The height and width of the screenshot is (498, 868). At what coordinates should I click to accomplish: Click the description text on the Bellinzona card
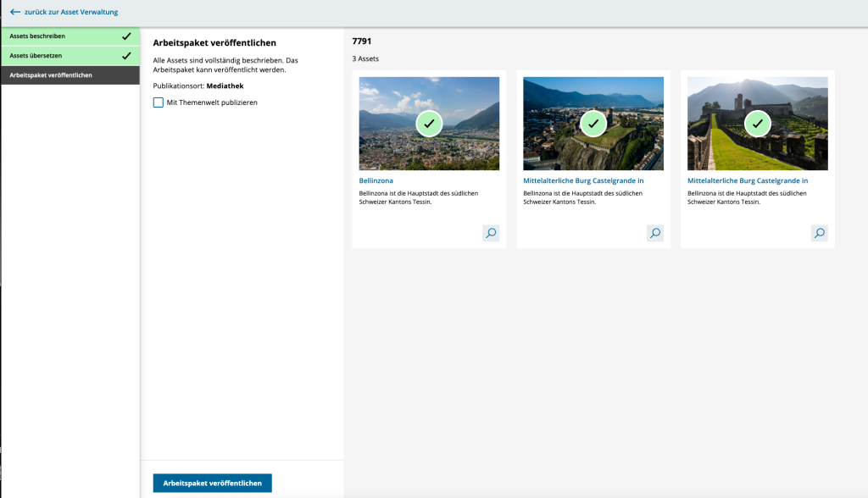[418, 197]
